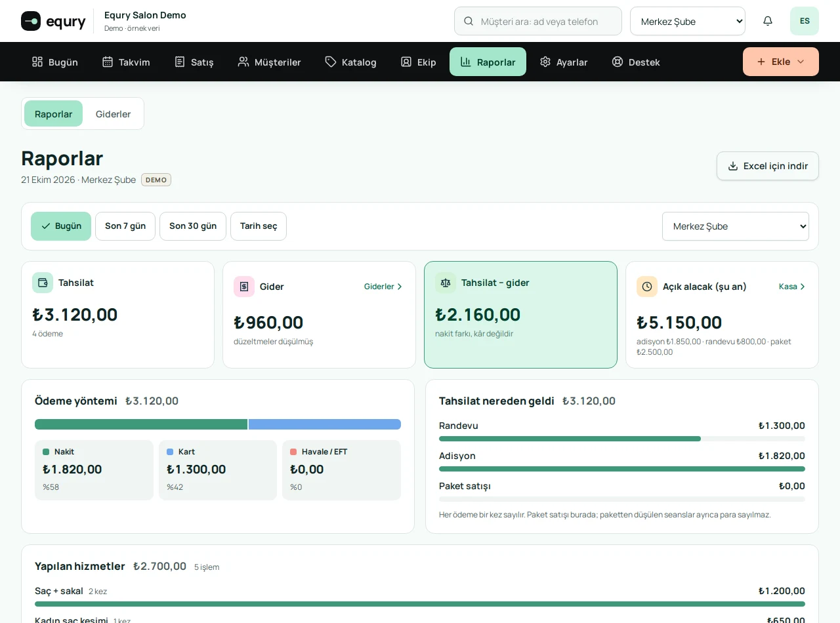
Task: Focus the Müşteri ara search field
Action: pos(538,21)
